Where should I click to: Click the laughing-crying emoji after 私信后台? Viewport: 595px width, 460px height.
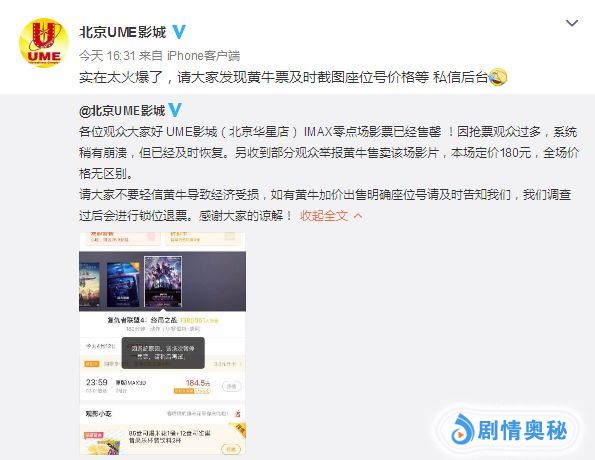point(497,77)
